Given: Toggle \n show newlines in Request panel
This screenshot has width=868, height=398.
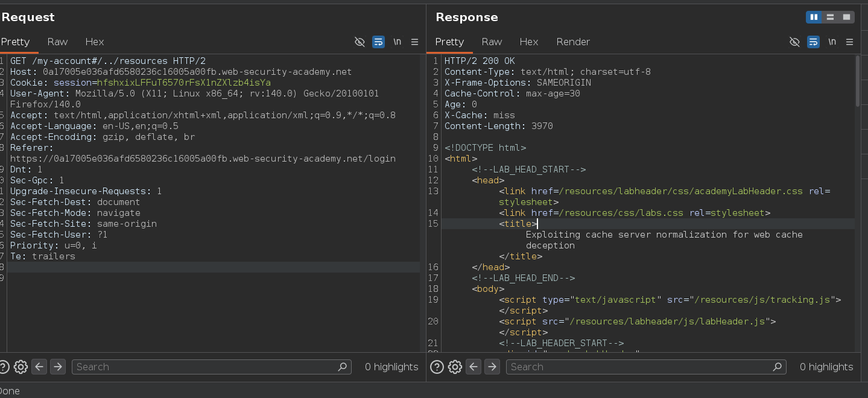Looking at the screenshot, I should click(x=398, y=42).
